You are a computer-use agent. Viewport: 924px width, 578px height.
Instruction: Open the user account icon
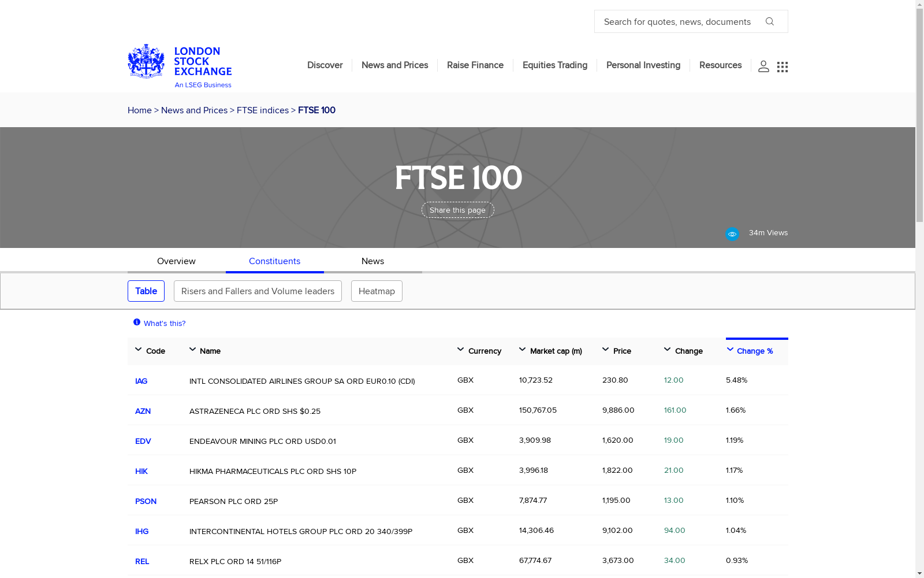763,66
